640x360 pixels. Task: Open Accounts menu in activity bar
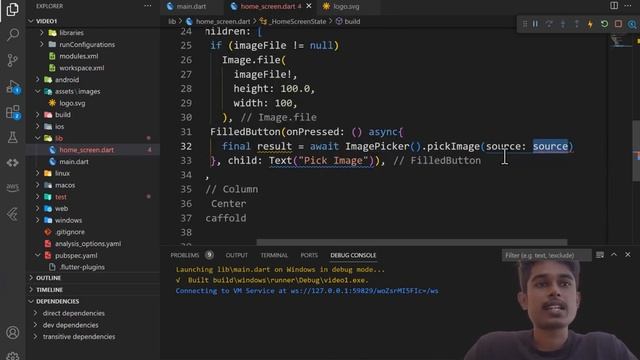click(13, 333)
